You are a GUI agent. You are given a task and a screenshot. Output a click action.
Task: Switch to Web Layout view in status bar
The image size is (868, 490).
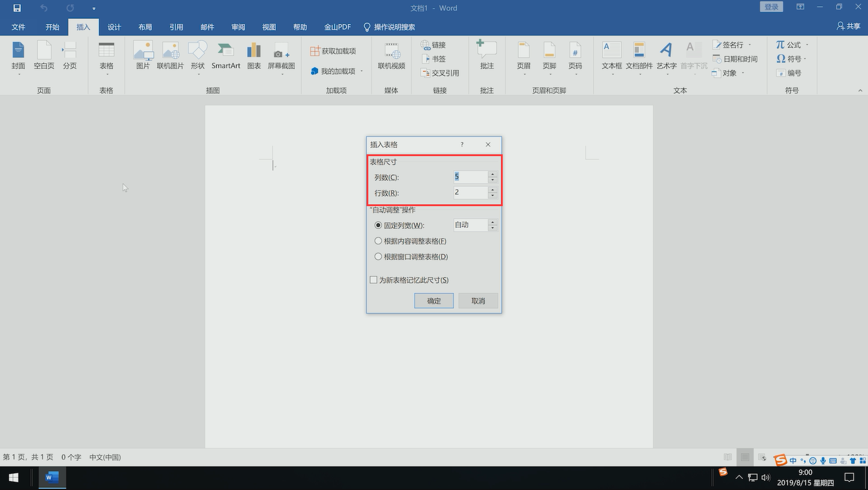click(763, 457)
